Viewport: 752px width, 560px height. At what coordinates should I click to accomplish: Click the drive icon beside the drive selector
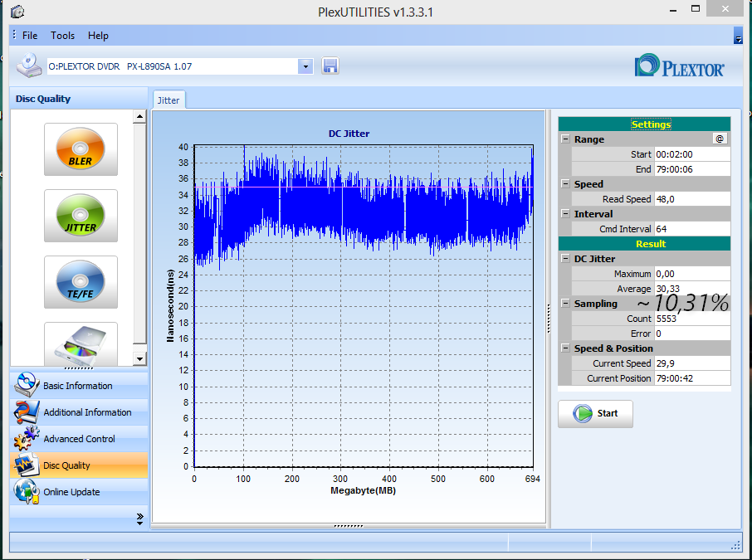tap(29, 66)
